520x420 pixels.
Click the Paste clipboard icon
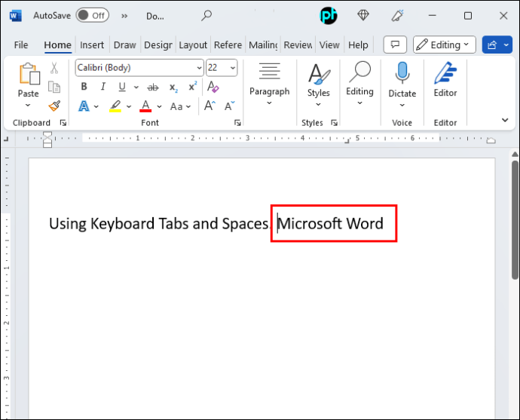[29, 74]
